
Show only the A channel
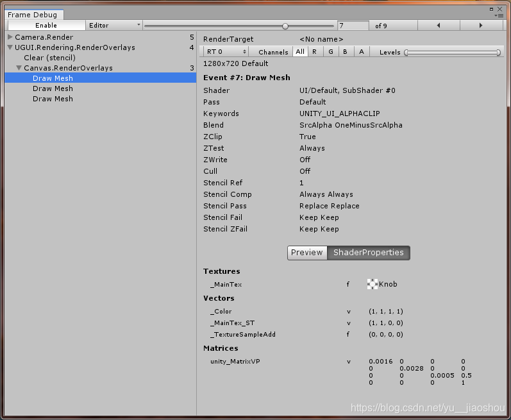pyautogui.click(x=362, y=51)
